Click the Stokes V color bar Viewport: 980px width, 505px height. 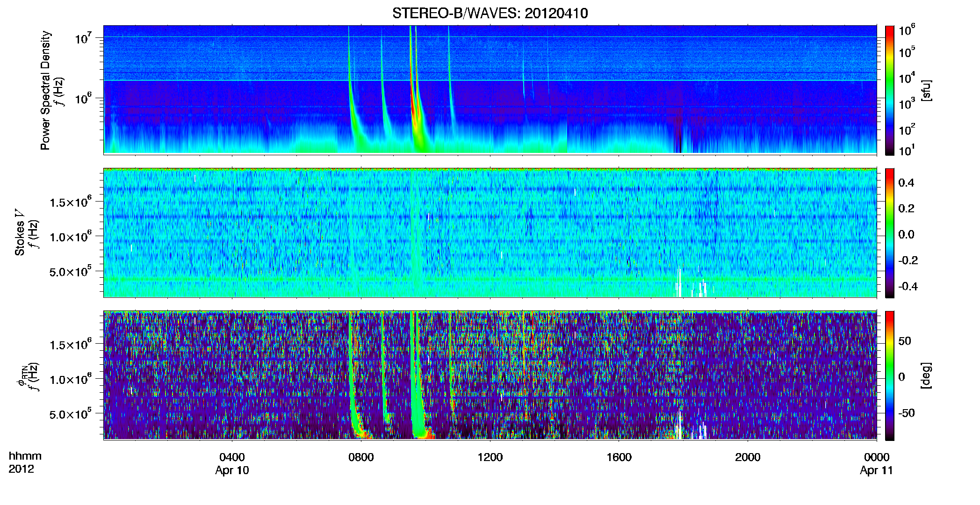click(890, 233)
